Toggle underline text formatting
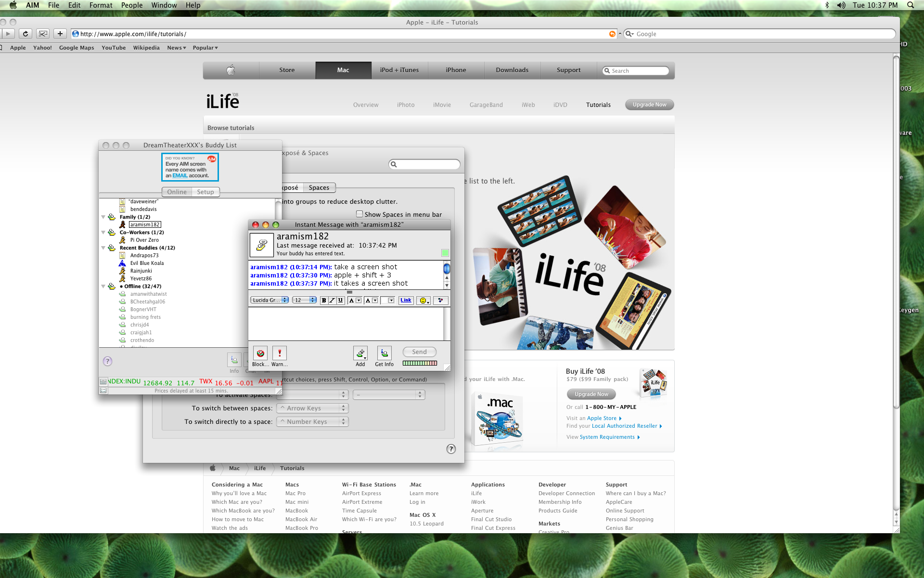The width and height of the screenshot is (924, 578). (x=341, y=300)
